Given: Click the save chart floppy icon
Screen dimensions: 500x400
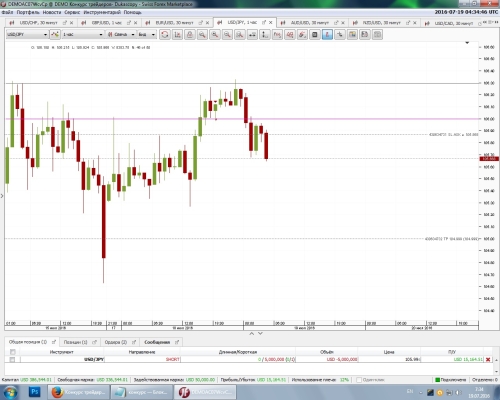Looking at the screenshot, I should [365, 35].
